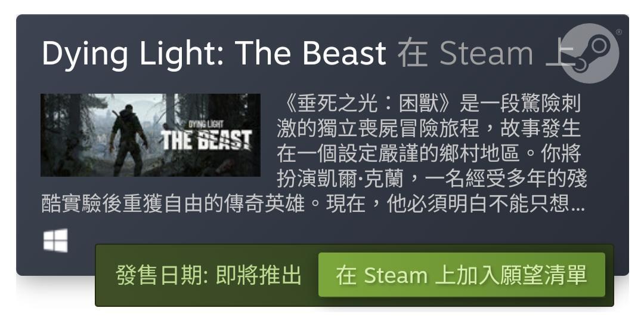Click the registered trademark symbol beside Steam logo

[x=619, y=32]
